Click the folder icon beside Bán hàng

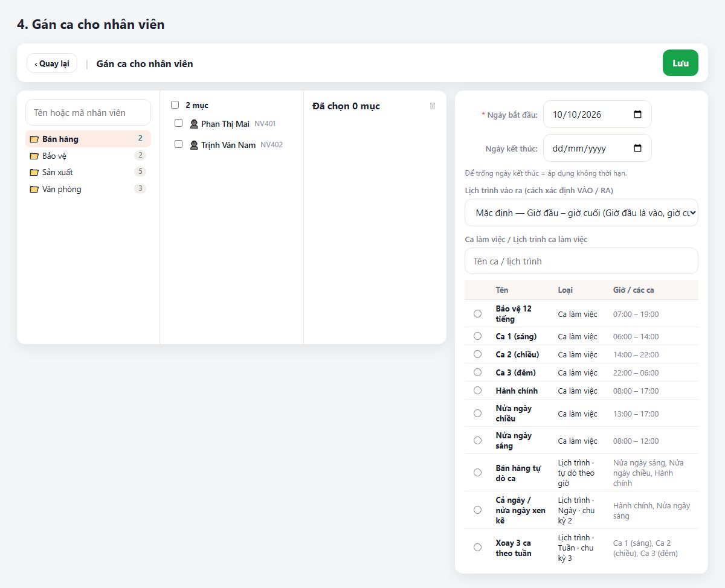pos(34,139)
